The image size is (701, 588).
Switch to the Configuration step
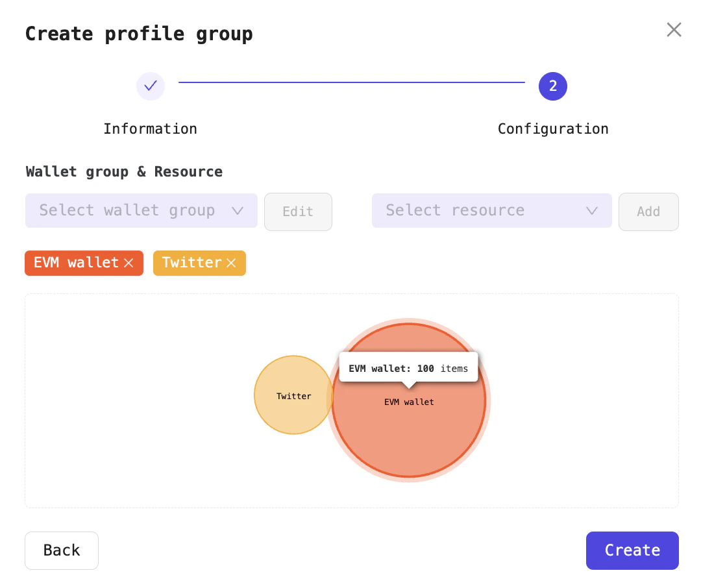[553, 129]
